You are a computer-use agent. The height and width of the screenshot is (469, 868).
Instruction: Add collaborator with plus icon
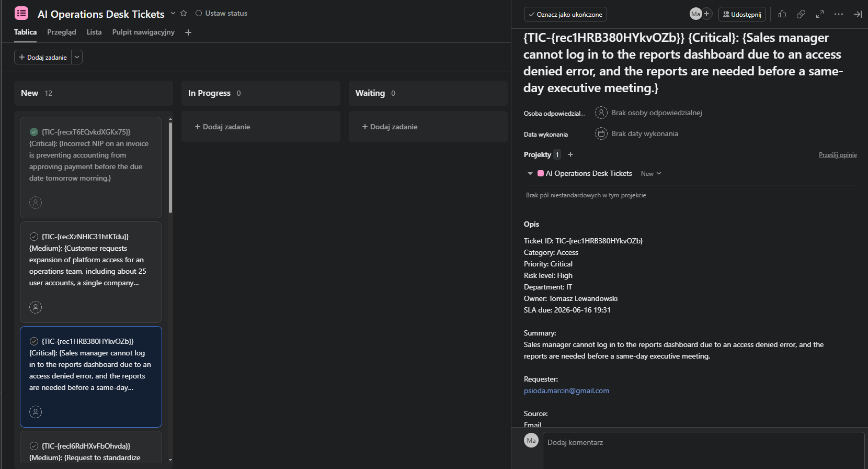point(706,14)
